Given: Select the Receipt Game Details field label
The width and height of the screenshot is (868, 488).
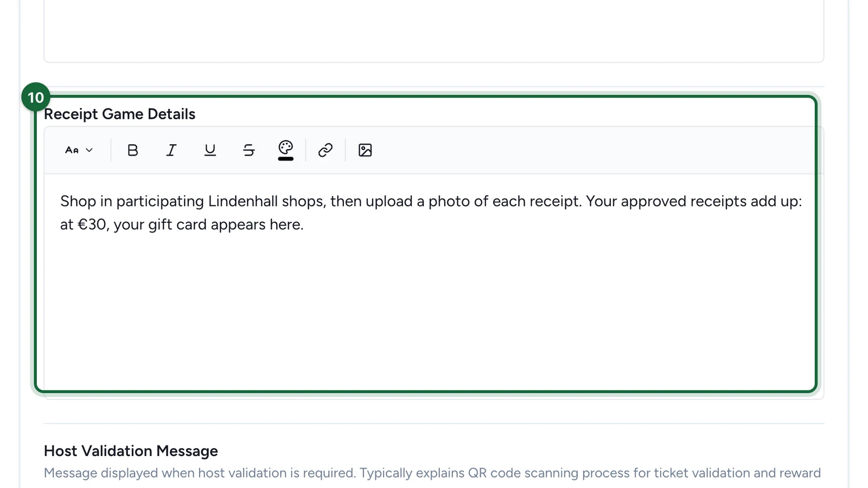Looking at the screenshot, I should (x=119, y=114).
